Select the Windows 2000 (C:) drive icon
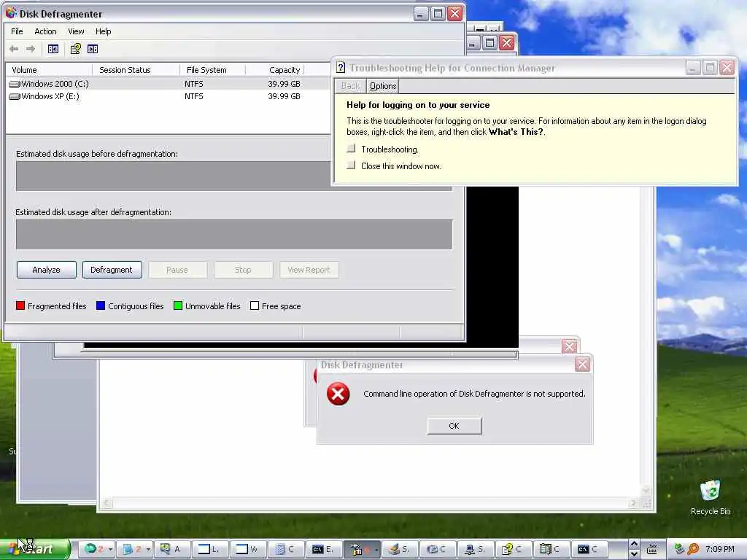Screen dimensions: 747x560 (x=15, y=84)
